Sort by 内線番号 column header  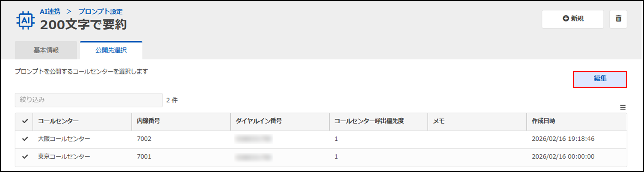(x=148, y=121)
